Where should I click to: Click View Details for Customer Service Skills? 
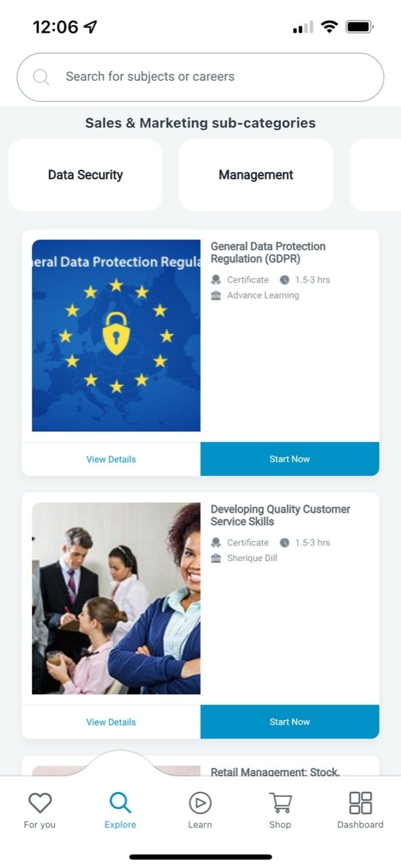[111, 722]
